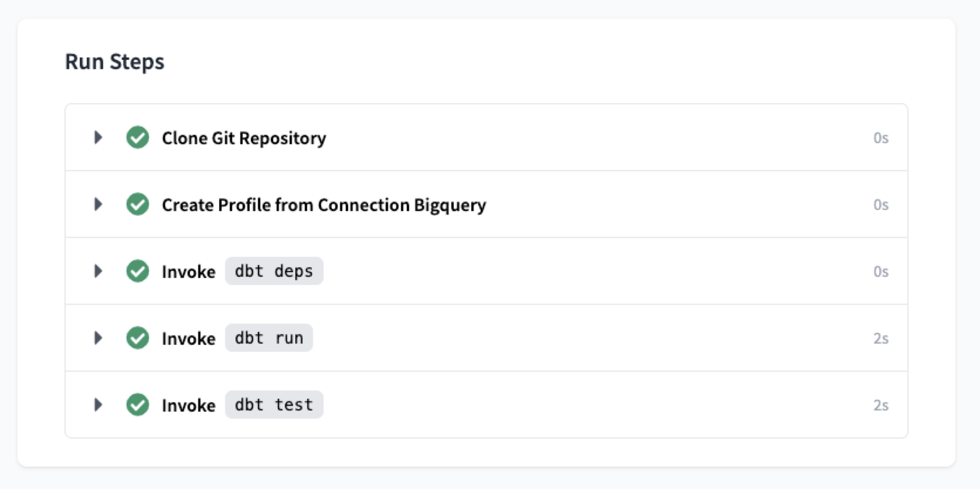The height and width of the screenshot is (489, 980).
Task: Expand the Clone Git Repository step
Action: pos(98,138)
